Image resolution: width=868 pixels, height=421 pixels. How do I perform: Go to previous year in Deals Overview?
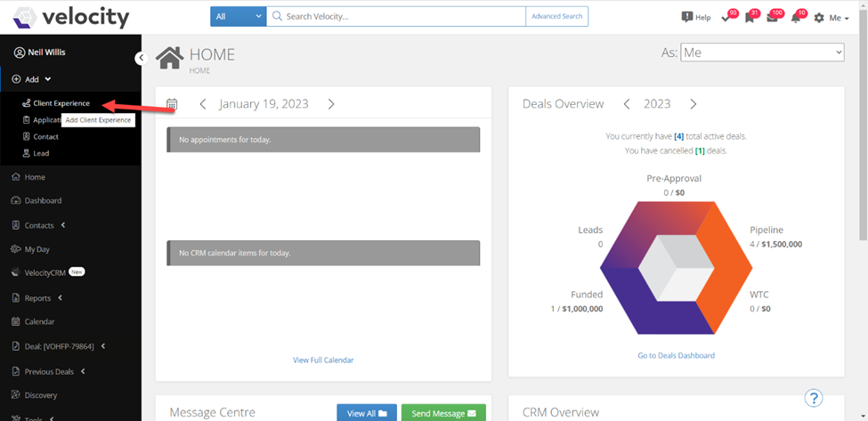(627, 104)
